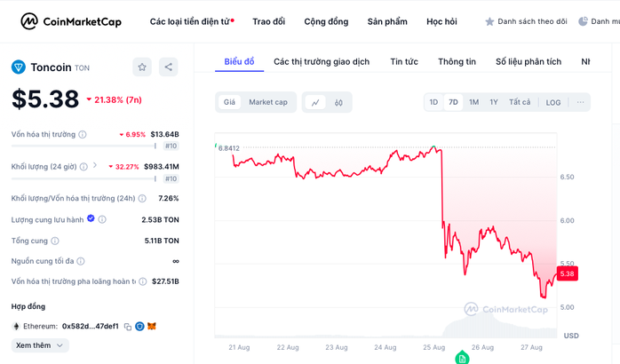
Task: Click the share icon beside Toncoin
Action: 169,67
